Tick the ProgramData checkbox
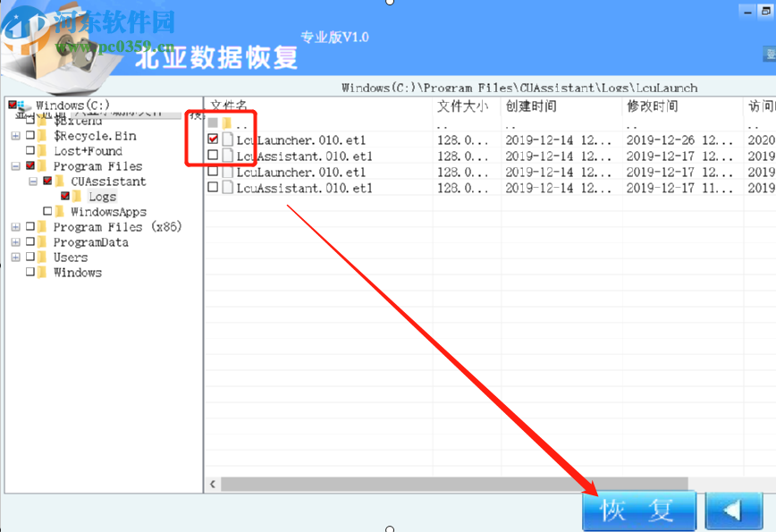 pos(30,241)
